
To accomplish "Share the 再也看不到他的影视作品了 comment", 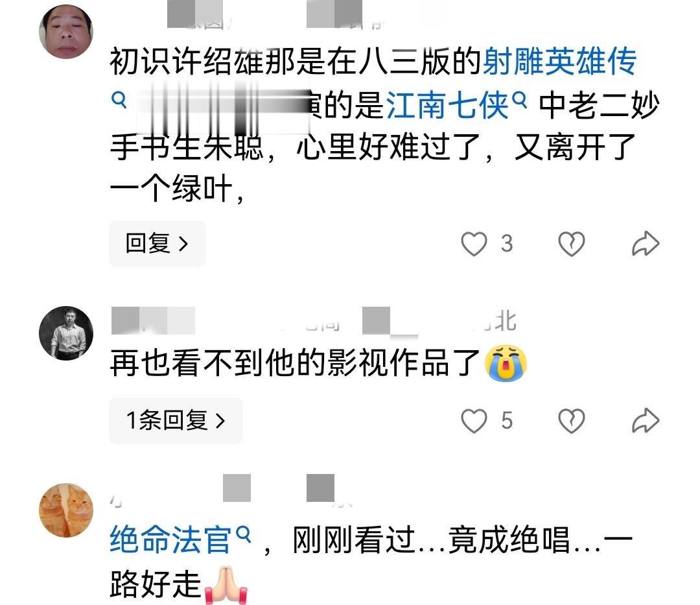I will coord(646,421).
